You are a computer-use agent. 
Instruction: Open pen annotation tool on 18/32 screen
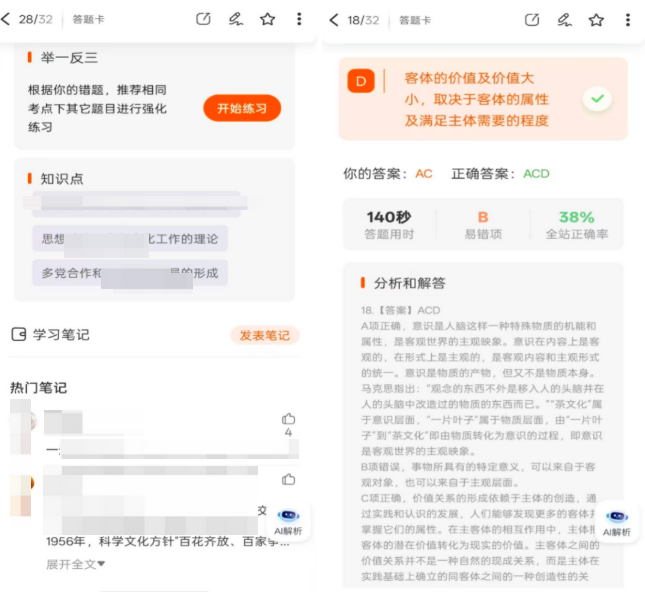(564, 20)
